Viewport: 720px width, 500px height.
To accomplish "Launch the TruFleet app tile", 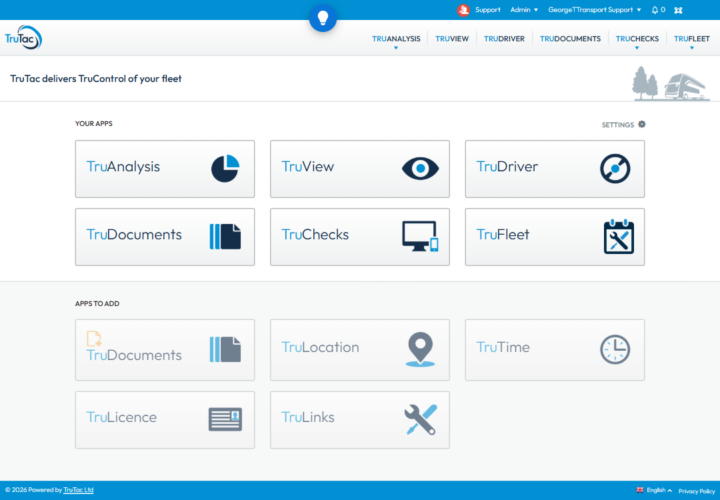I will pyautogui.click(x=555, y=237).
